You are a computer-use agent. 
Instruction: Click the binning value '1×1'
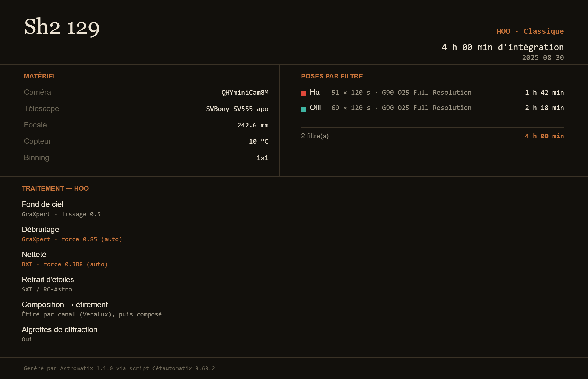pos(262,158)
